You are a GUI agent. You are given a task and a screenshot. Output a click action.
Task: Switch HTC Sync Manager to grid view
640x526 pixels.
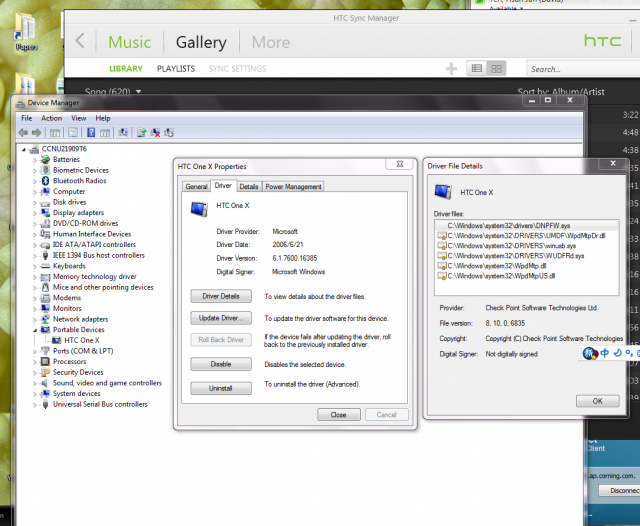click(496, 69)
